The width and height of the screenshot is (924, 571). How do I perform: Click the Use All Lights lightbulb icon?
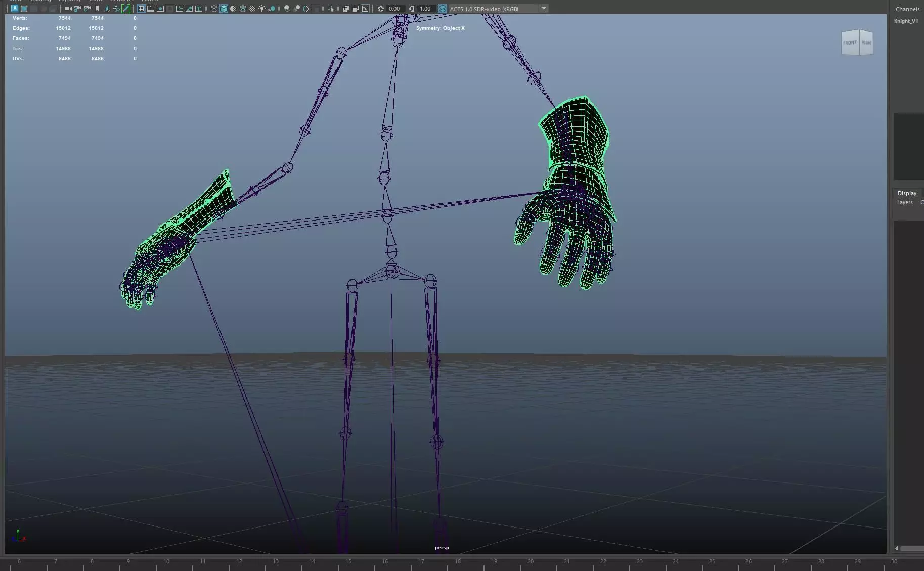pos(262,9)
